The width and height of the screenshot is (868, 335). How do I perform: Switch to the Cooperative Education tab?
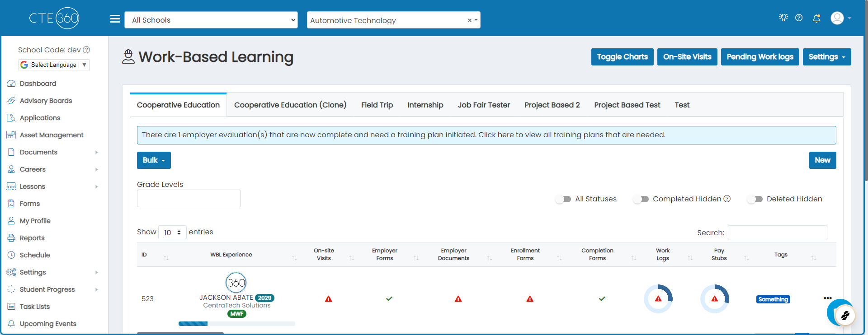[x=178, y=105]
